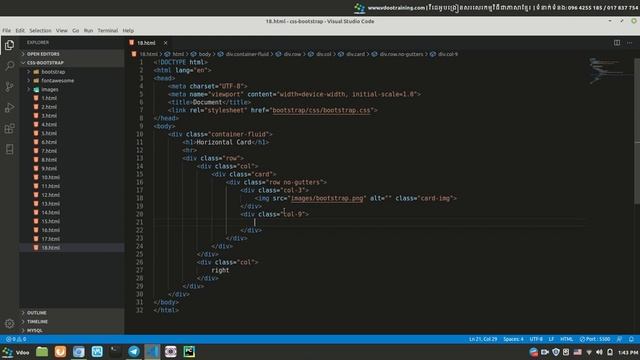
Task: Expand the MySQL section
Action: pos(71,331)
